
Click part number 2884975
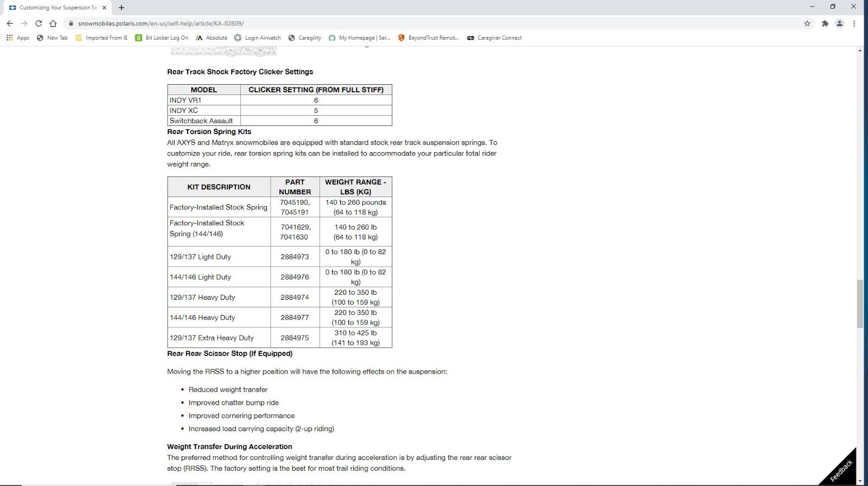tap(295, 338)
